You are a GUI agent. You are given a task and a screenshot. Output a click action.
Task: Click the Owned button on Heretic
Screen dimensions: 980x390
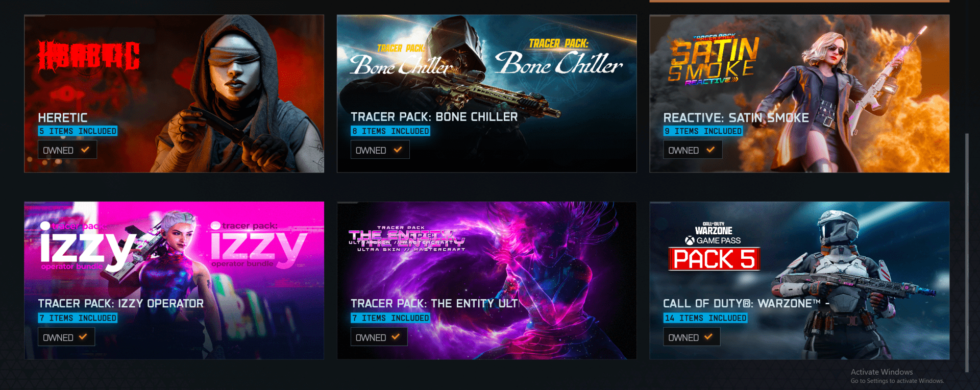67,150
